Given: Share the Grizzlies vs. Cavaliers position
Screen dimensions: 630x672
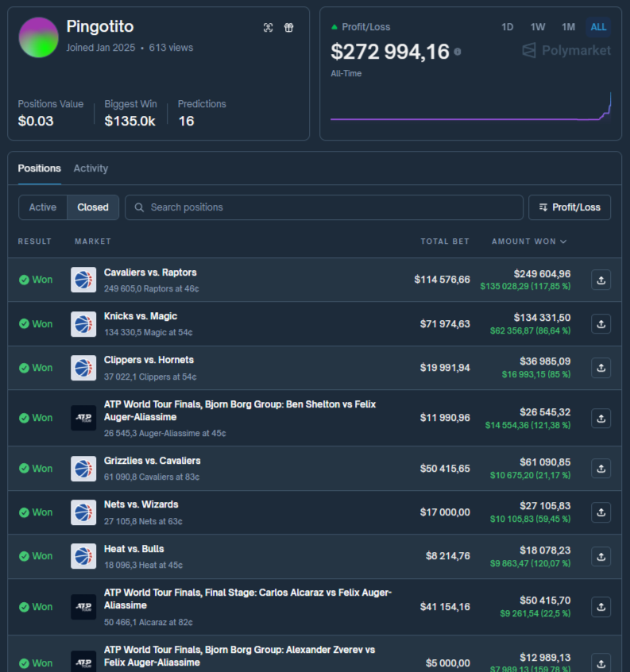Looking at the screenshot, I should 601,469.
